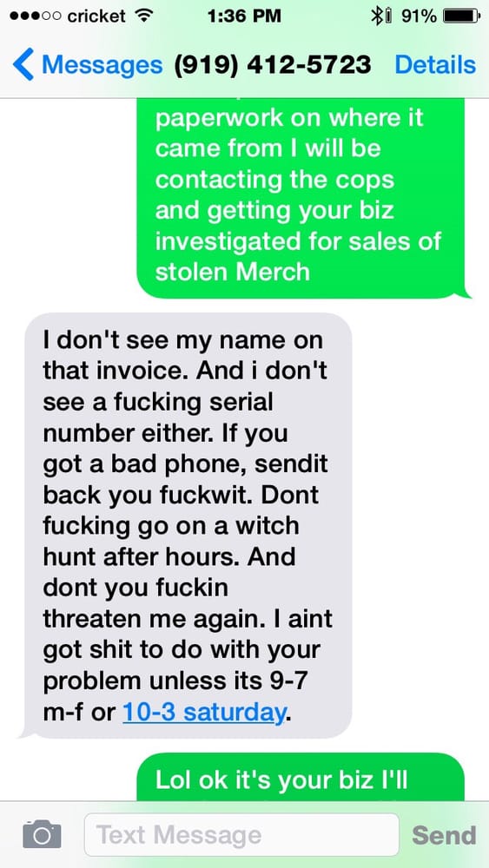Open Details for this conversation
This screenshot has width=489, height=868.
(435, 65)
